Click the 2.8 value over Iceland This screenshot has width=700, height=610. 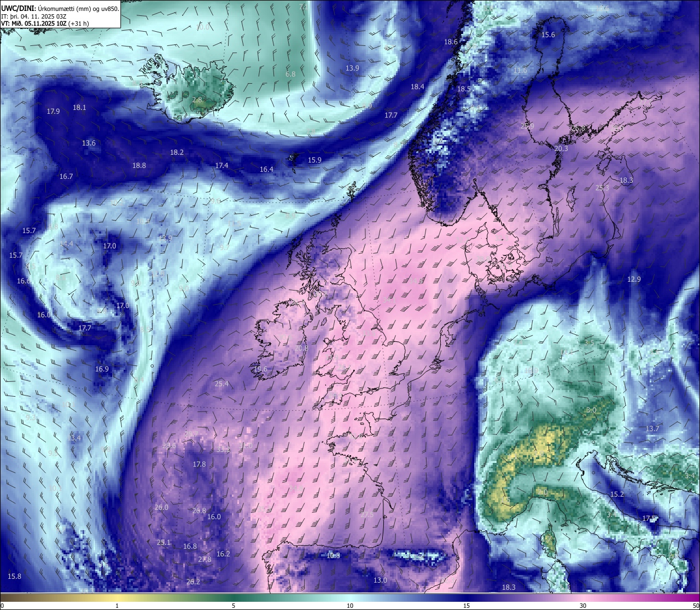(x=197, y=100)
